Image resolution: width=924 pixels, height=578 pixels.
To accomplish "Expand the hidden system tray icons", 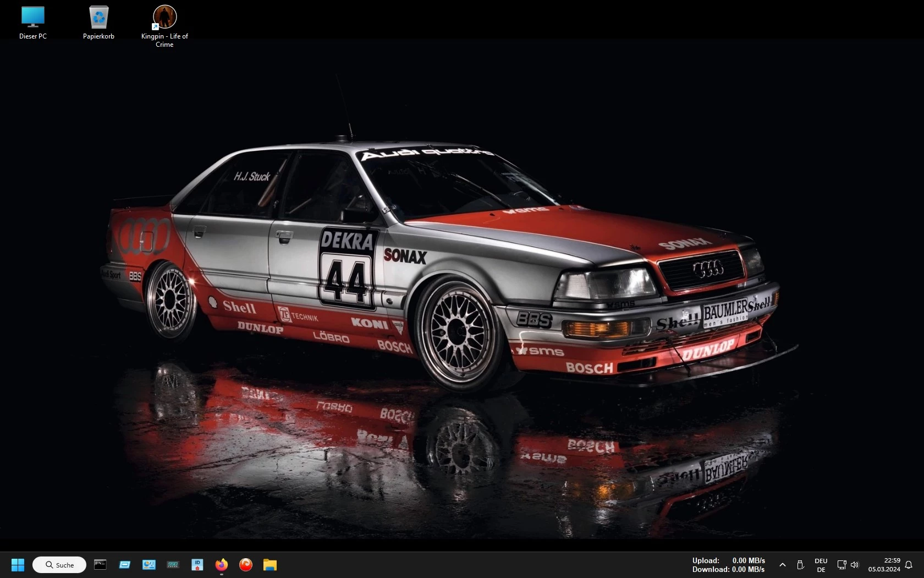I will pyautogui.click(x=783, y=565).
